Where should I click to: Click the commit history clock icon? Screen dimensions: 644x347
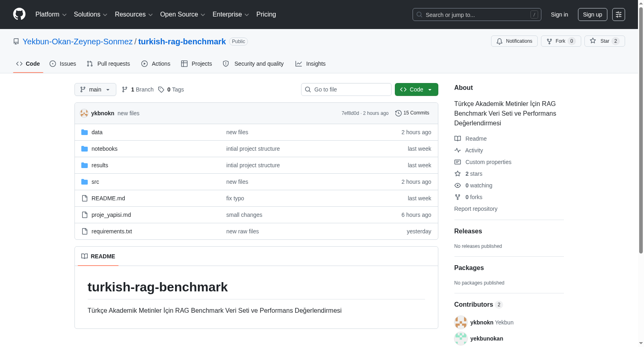point(398,113)
